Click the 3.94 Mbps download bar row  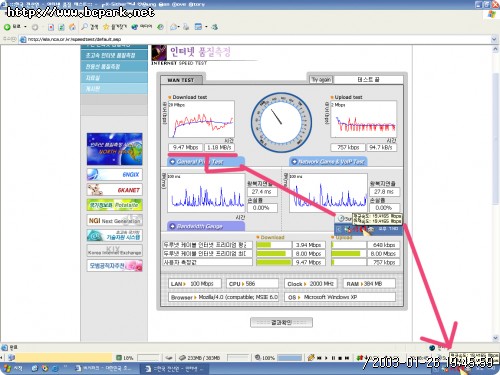point(243,245)
